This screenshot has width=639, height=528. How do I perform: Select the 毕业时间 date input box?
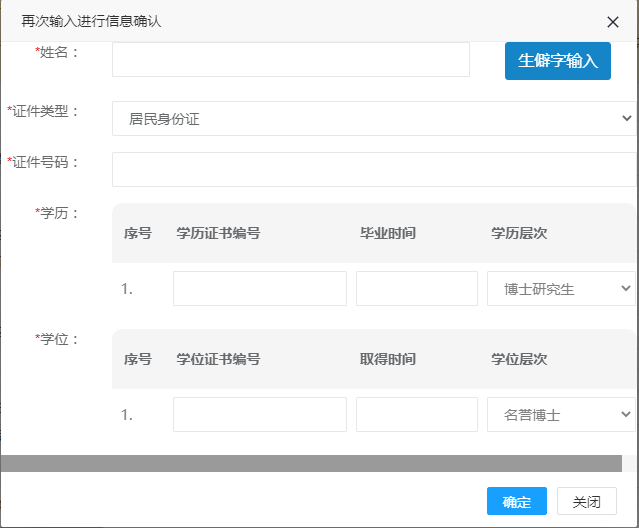point(417,288)
